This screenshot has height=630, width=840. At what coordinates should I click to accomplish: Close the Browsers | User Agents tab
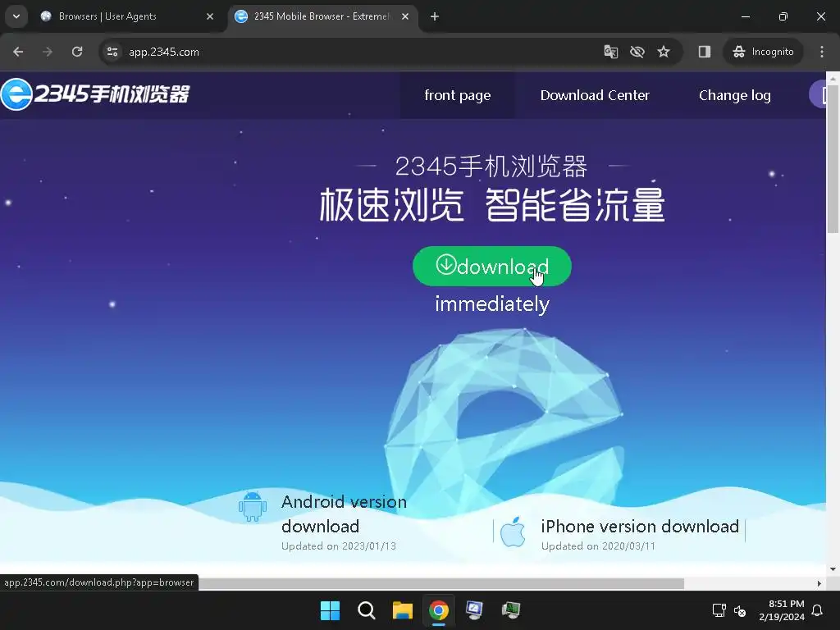coord(210,16)
